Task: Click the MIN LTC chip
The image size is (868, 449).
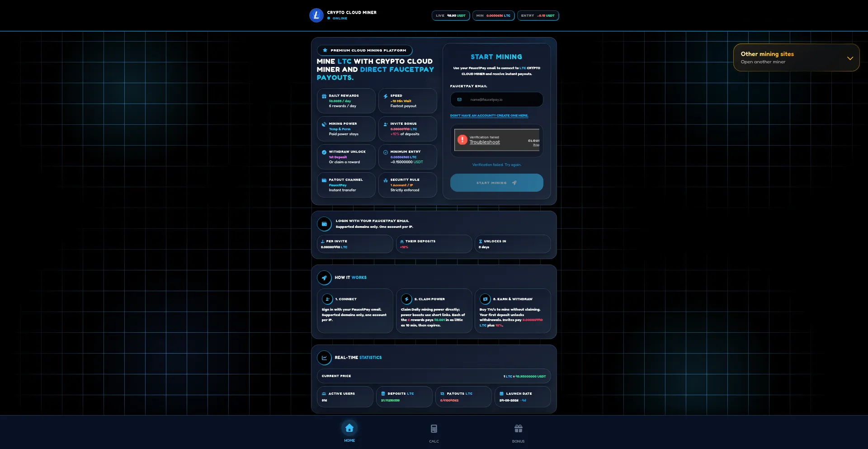Action: (x=494, y=16)
